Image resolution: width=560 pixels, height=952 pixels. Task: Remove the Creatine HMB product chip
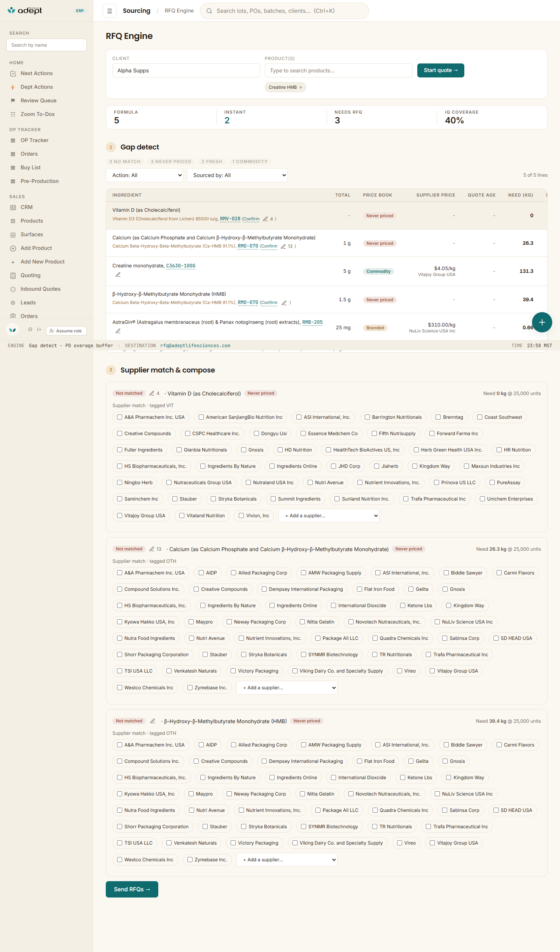301,88
